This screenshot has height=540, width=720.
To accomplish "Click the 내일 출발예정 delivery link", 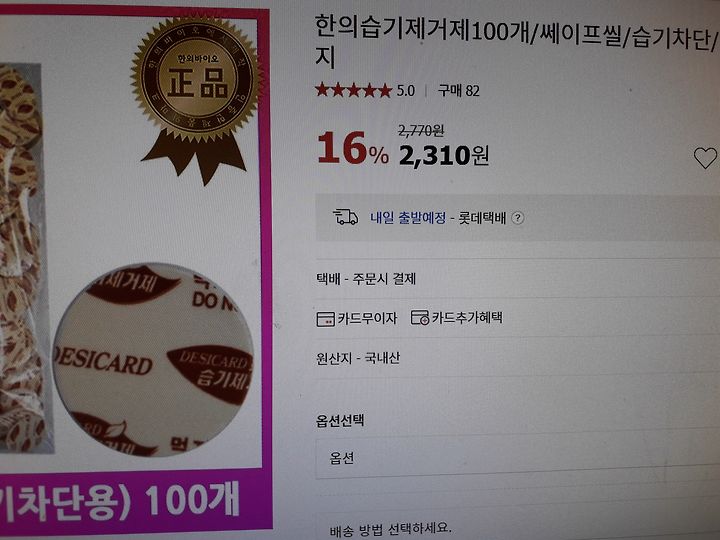I will [408, 218].
